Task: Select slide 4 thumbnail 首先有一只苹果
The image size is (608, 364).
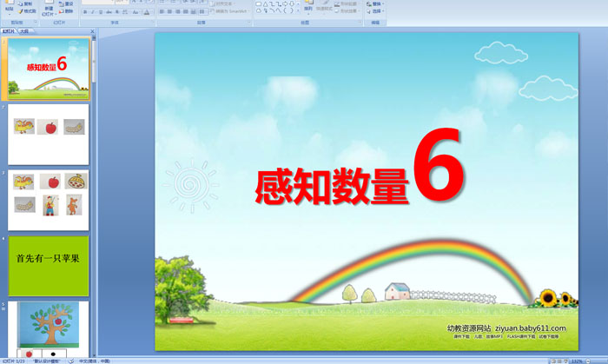Action: click(x=49, y=266)
